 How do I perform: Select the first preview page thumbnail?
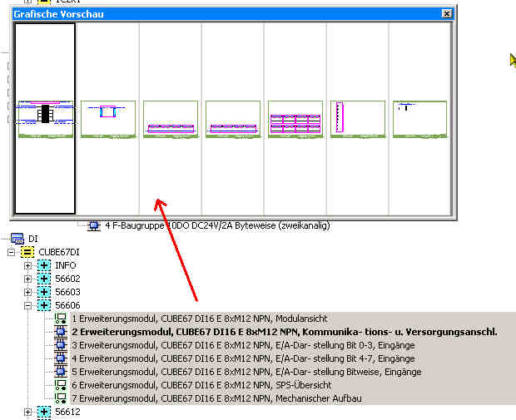45,118
